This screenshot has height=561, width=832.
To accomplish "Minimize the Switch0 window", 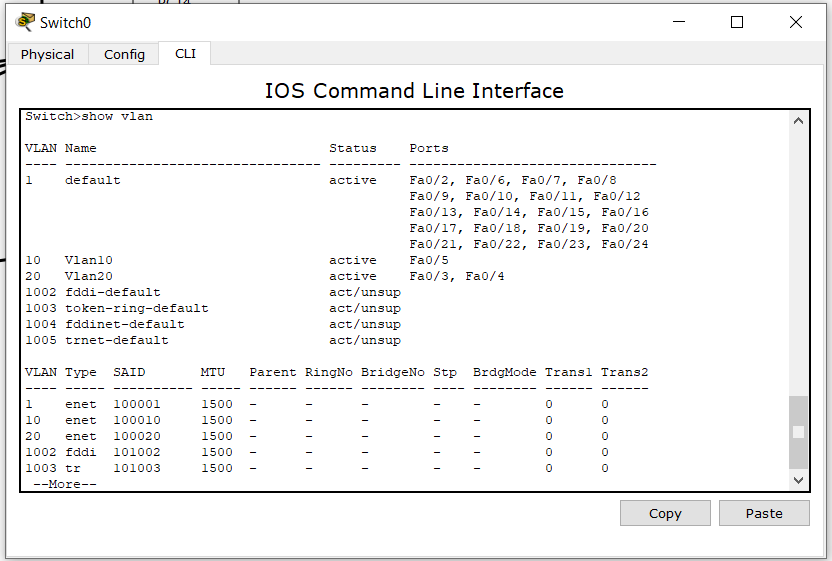I will click(679, 22).
